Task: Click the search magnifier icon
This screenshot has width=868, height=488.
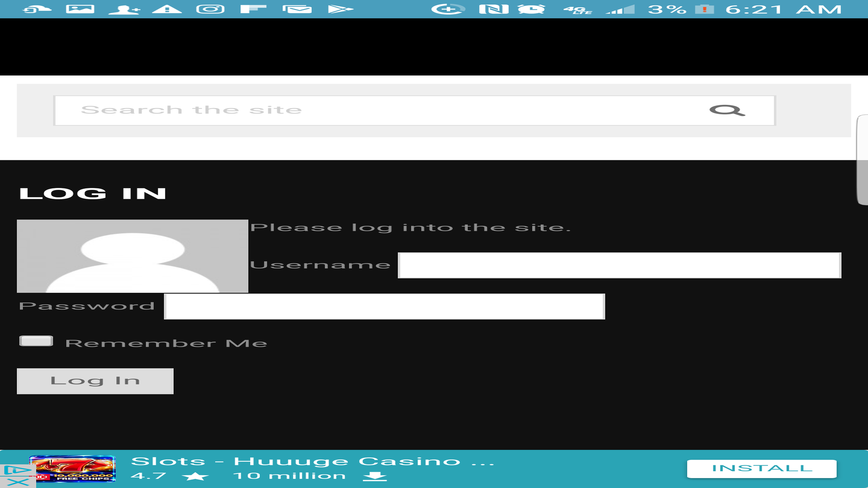Action: (726, 110)
